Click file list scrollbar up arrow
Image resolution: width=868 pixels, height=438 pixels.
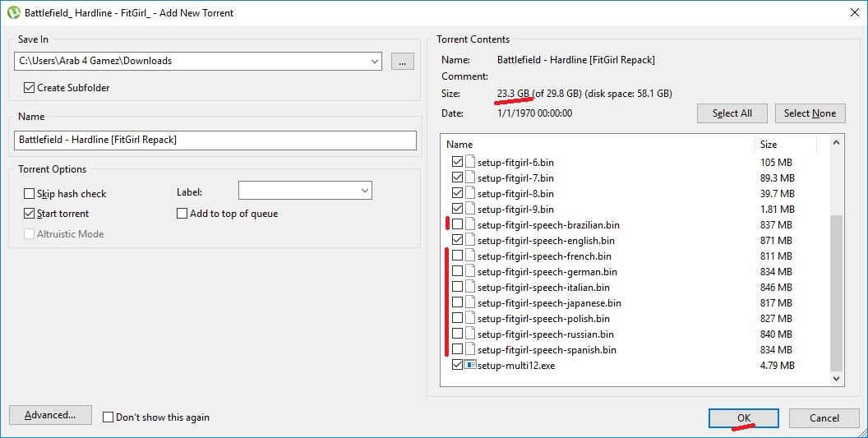coord(836,142)
